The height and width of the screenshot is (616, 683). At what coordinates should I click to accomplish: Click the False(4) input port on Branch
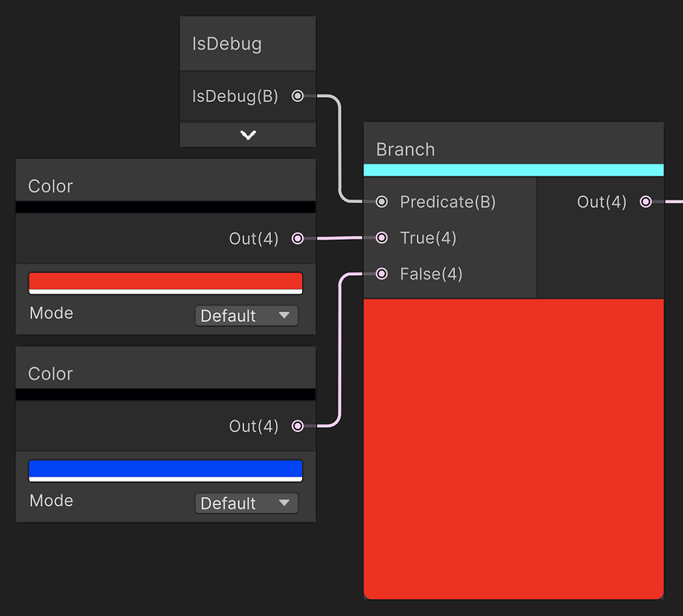pyautogui.click(x=381, y=274)
